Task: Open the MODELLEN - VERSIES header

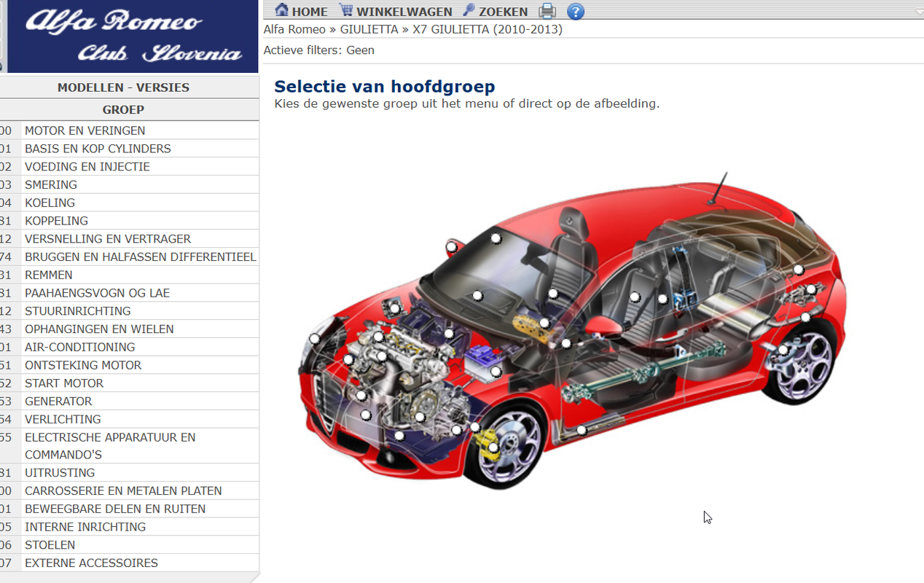Action: click(124, 87)
